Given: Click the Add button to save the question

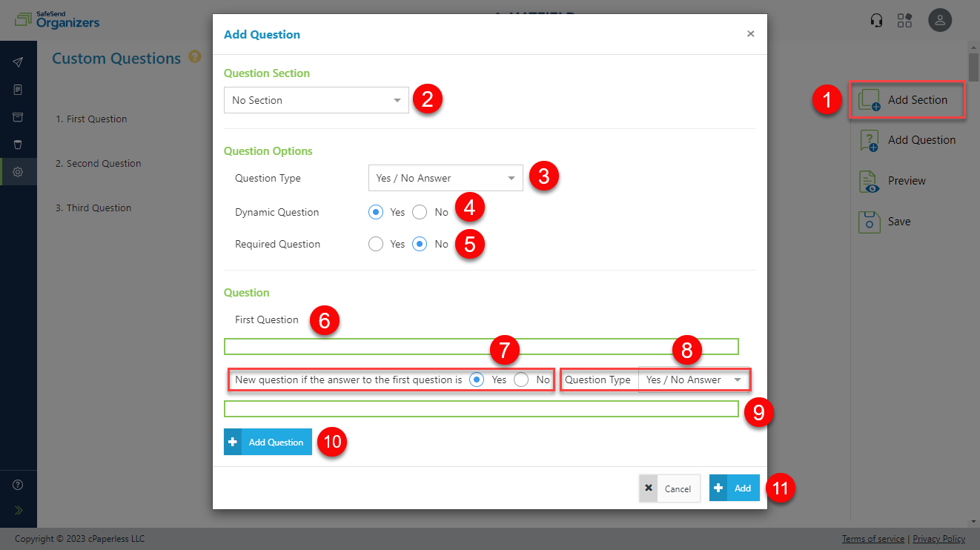Looking at the screenshot, I should [734, 488].
